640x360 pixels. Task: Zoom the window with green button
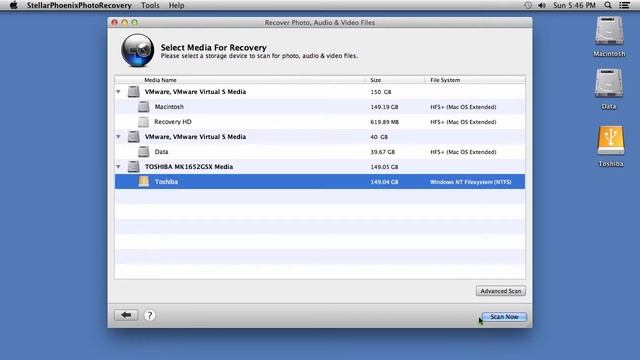134,22
